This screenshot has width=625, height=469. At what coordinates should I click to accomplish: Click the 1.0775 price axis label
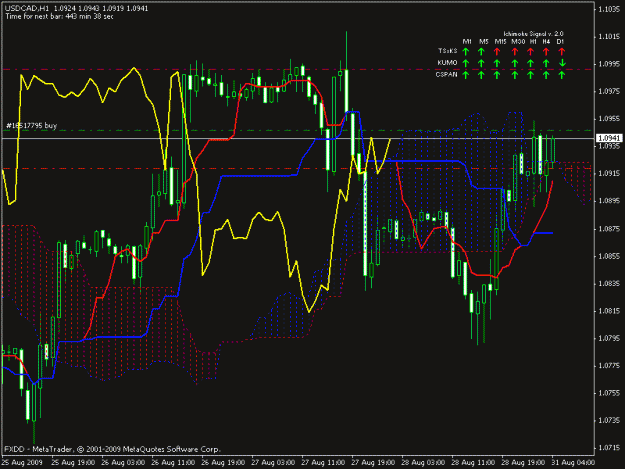(609, 365)
